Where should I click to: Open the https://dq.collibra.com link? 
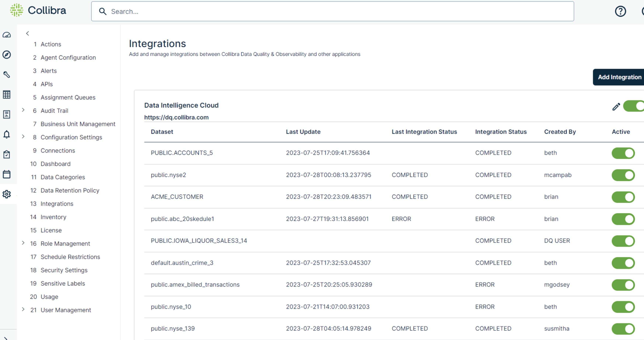pos(176,117)
